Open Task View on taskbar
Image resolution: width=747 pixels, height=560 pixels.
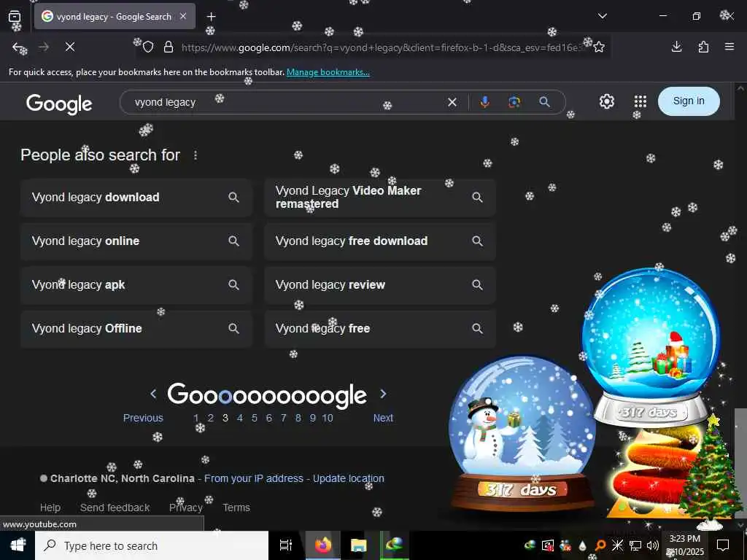pyautogui.click(x=286, y=545)
